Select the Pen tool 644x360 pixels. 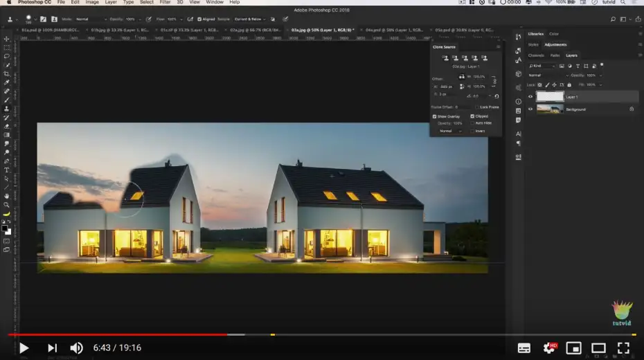(x=6, y=161)
